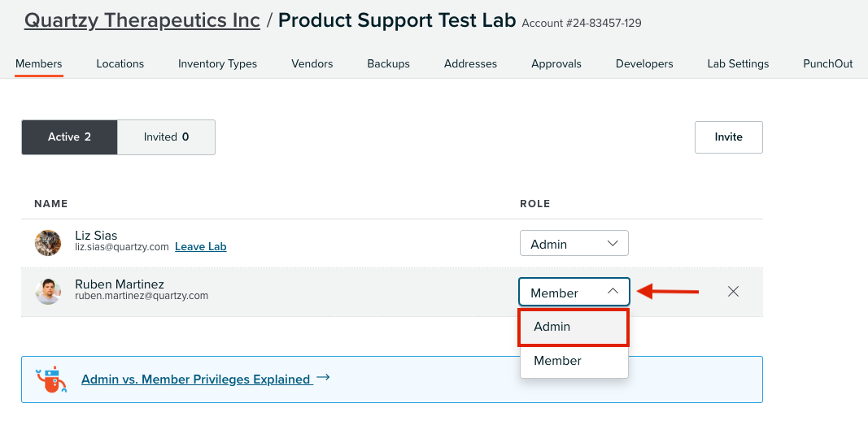868x425 pixels.
Task: Open the Lab Settings tab
Action: coord(738,64)
